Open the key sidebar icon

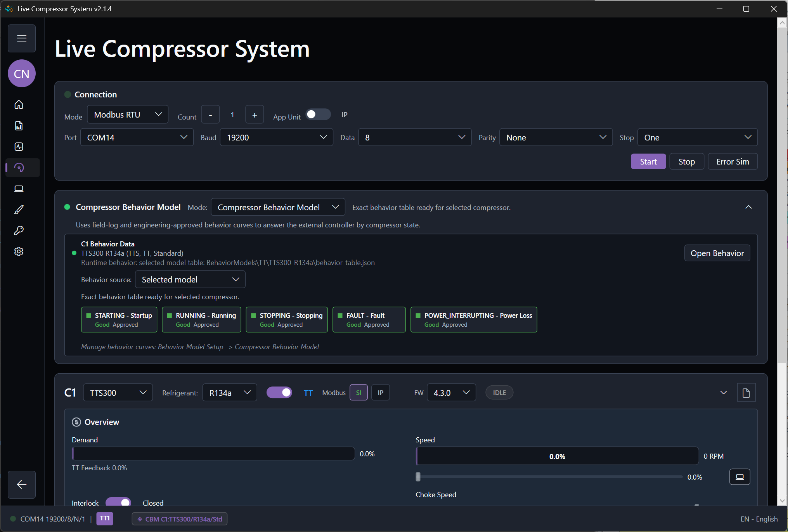click(x=19, y=230)
